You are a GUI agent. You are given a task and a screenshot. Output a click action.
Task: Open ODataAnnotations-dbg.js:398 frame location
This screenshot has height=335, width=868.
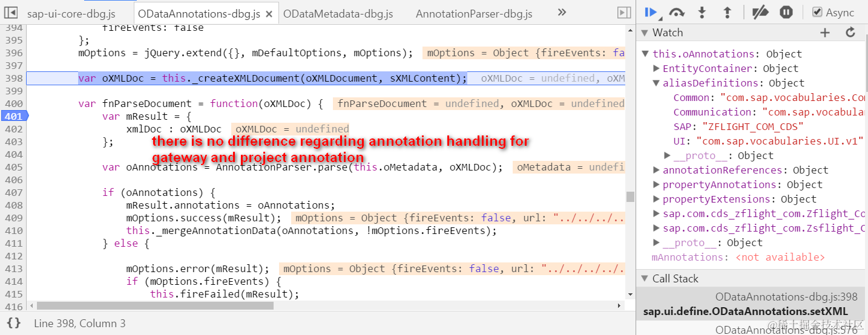point(786,297)
